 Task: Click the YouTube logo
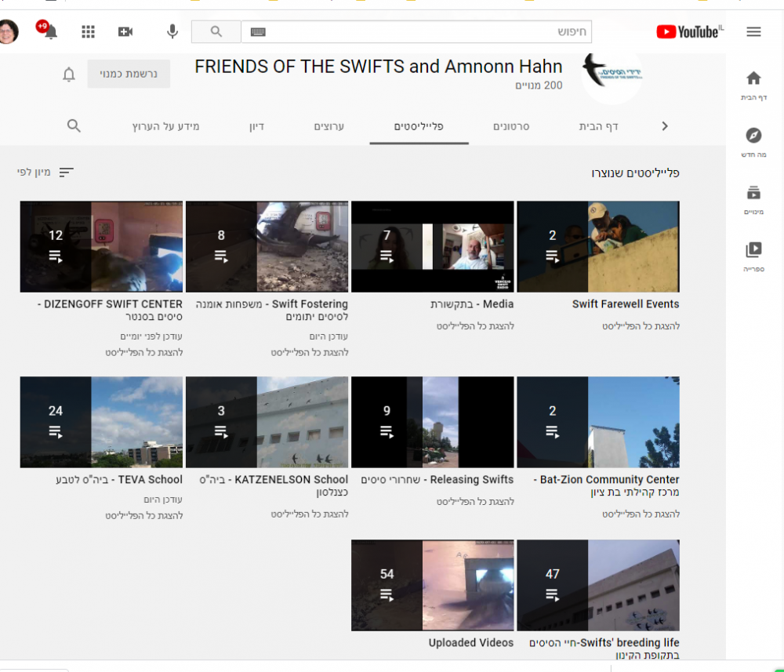point(689,31)
